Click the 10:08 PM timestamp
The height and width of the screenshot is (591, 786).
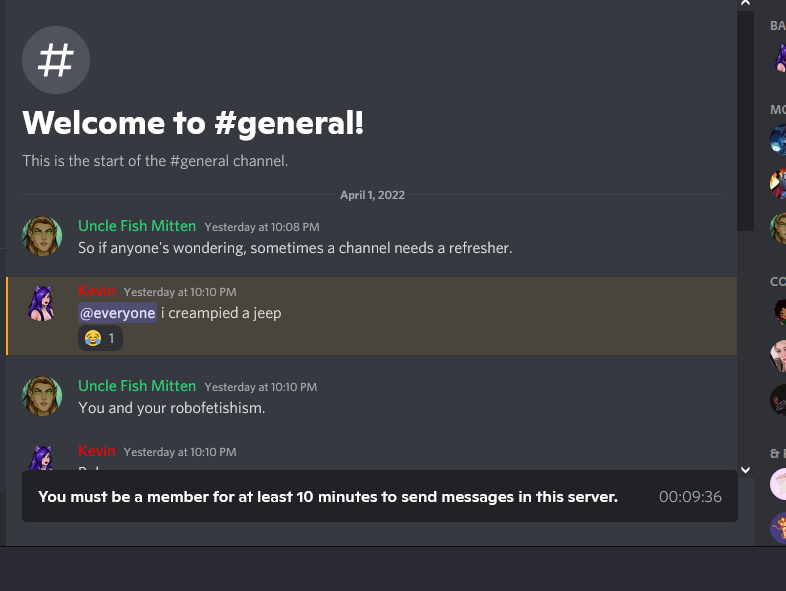coord(262,227)
